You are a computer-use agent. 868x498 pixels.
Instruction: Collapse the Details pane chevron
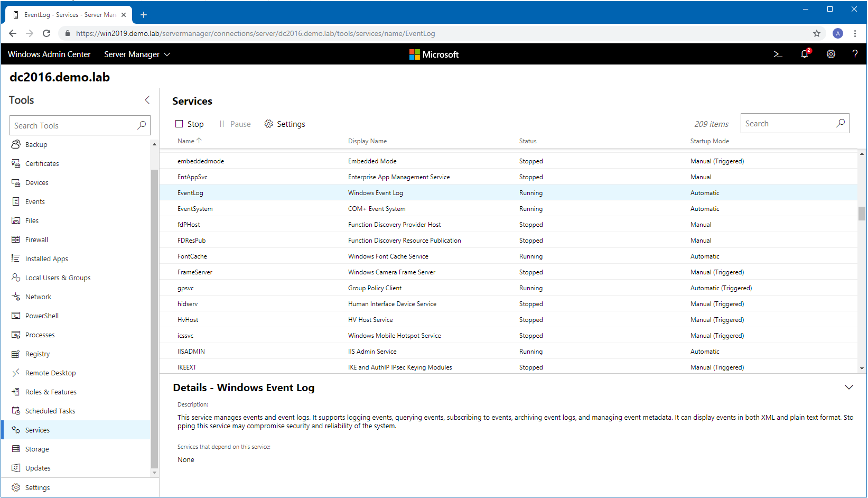[848, 387]
